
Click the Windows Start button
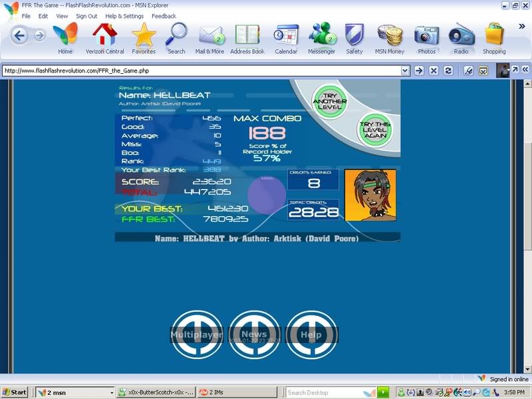(x=15, y=392)
